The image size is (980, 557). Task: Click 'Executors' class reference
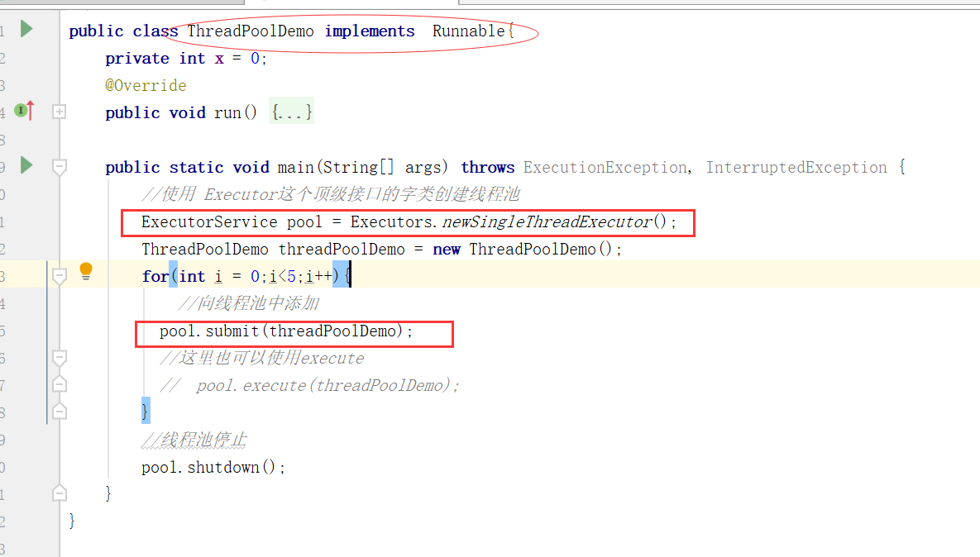[390, 221]
